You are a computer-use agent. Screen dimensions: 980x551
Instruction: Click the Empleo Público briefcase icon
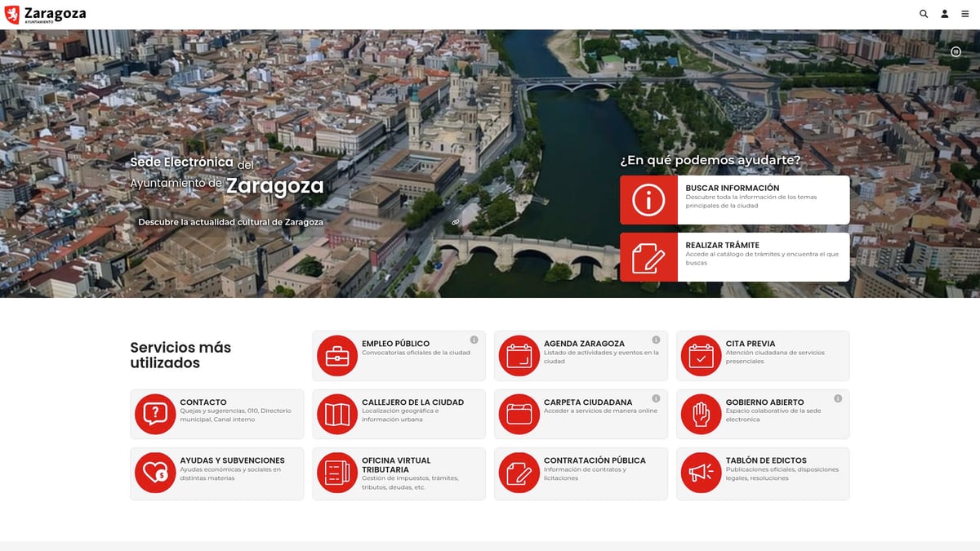(x=337, y=356)
